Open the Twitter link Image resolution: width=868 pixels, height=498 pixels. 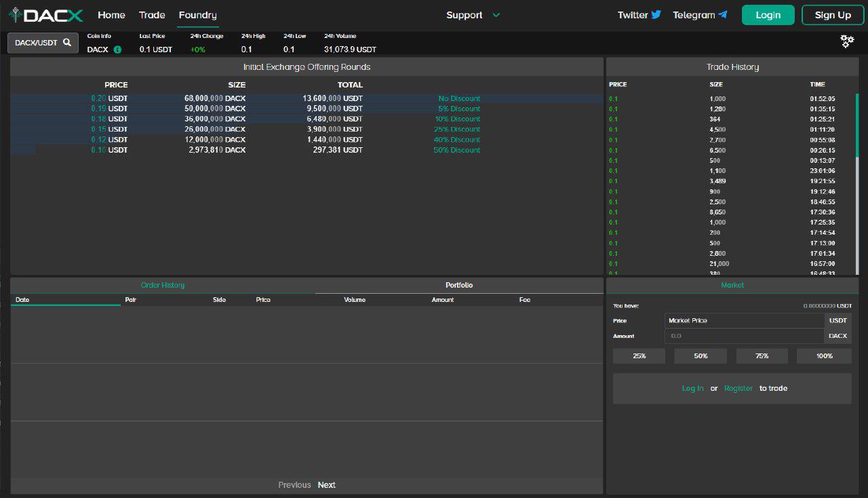[x=639, y=15]
